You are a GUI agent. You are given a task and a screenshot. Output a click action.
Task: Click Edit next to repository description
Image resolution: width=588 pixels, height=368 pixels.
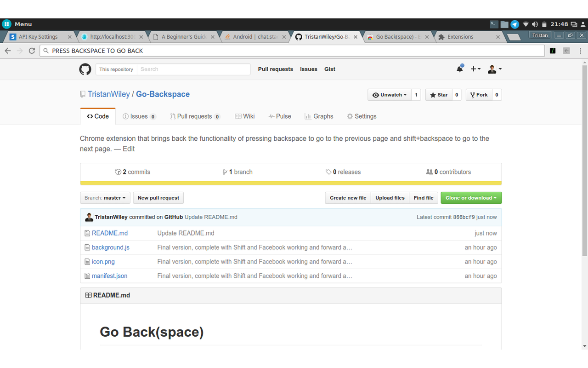129,149
